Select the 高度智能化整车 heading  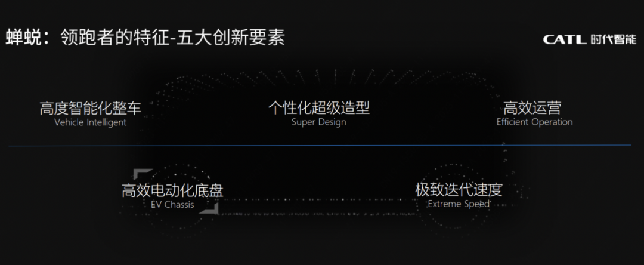click(90, 109)
